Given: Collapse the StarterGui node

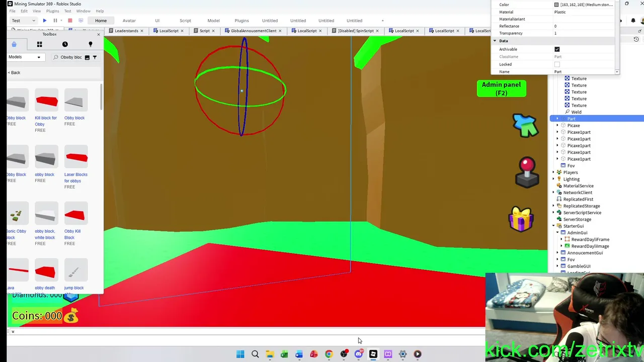Looking at the screenshot, I should click(553, 226).
